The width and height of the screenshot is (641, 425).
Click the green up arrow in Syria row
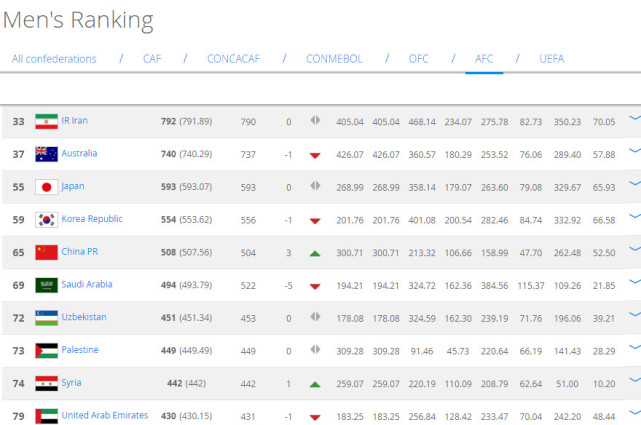coord(315,385)
